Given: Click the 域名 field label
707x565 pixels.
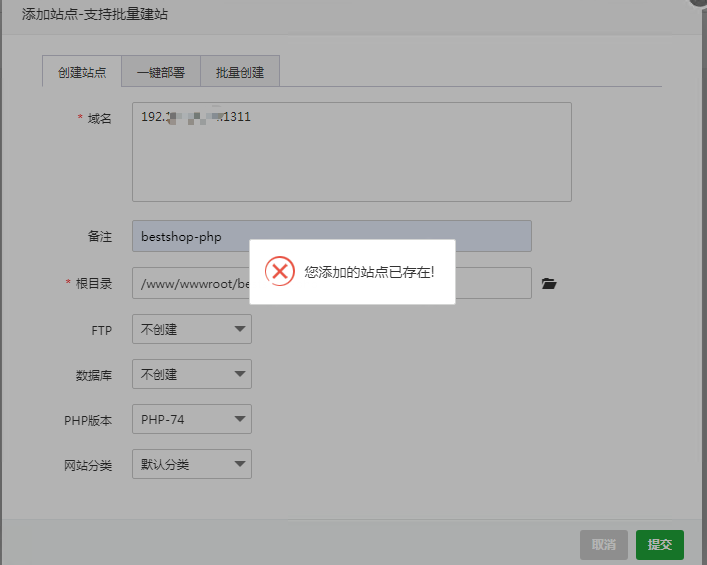Looking at the screenshot, I should coord(99,118).
